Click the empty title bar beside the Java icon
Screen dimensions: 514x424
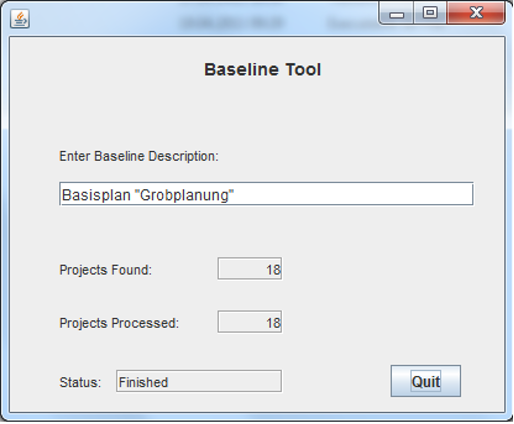pyautogui.click(x=100, y=20)
